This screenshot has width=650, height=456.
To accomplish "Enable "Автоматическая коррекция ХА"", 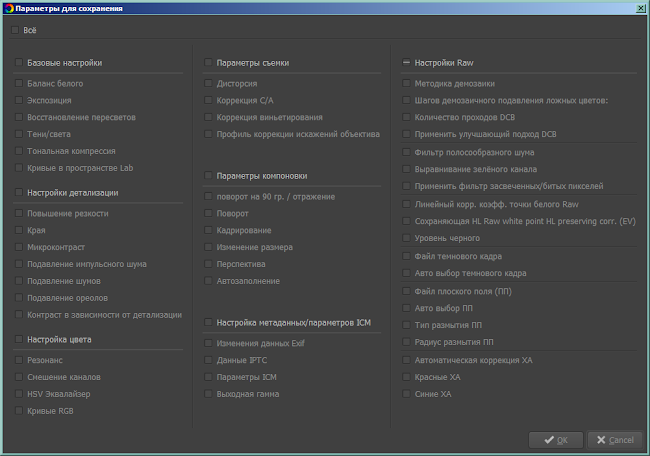I will (406, 360).
